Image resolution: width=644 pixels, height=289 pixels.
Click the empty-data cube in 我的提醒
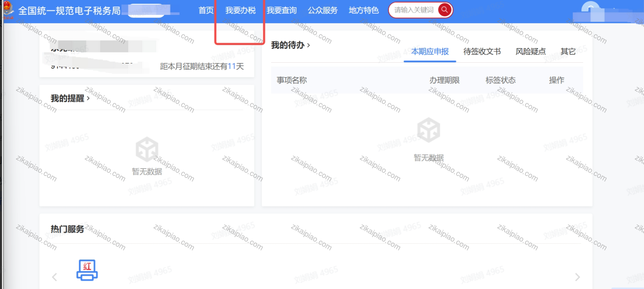click(x=147, y=149)
